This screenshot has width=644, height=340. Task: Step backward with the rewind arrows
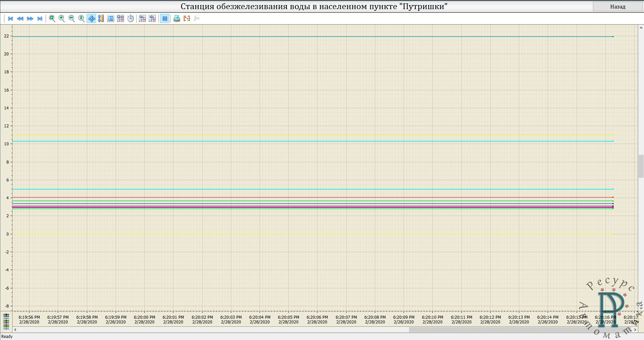20,19
